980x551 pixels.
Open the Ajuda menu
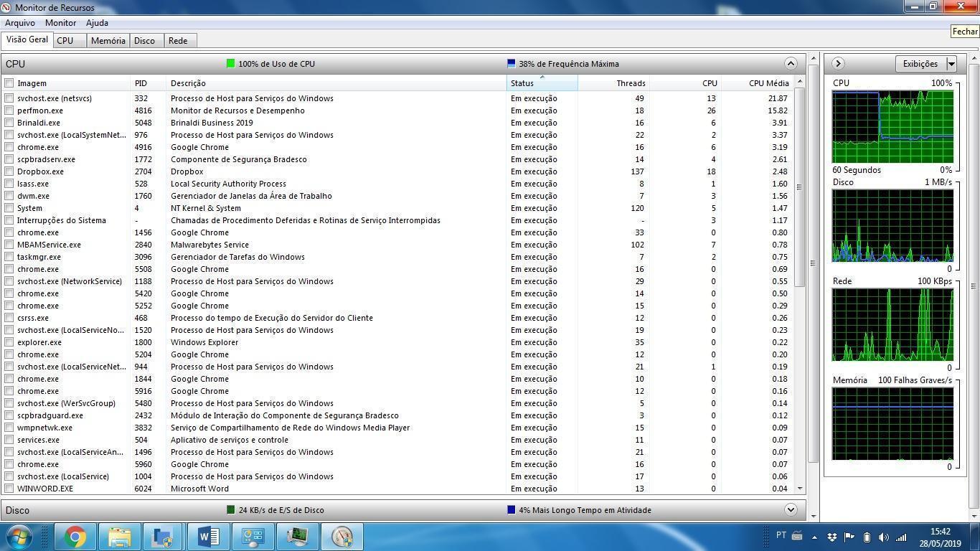[x=97, y=23]
